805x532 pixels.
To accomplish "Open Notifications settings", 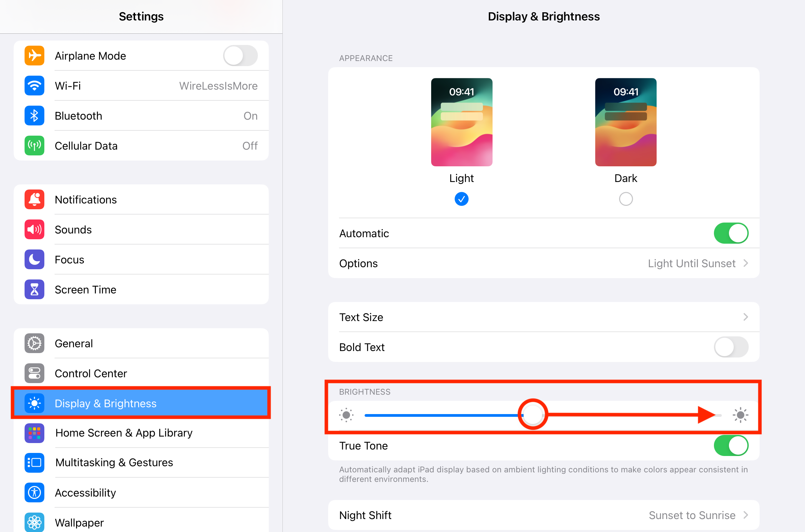I will pos(141,199).
